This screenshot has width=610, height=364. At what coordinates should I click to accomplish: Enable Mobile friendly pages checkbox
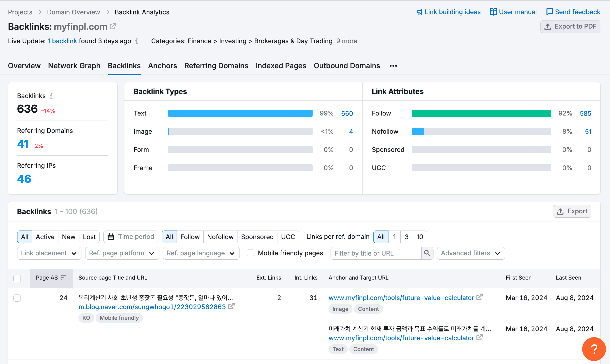250,253
